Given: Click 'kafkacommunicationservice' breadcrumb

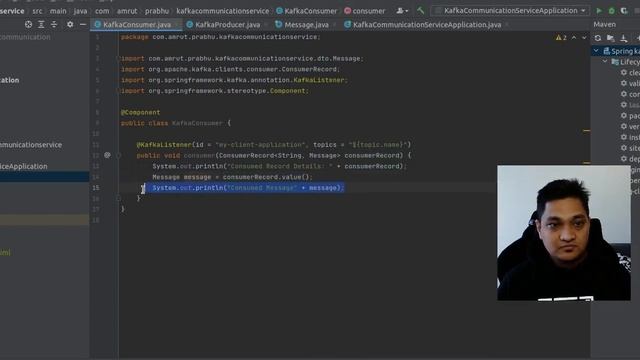Looking at the screenshot, I should pyautogui.click(x=222, y=11).
